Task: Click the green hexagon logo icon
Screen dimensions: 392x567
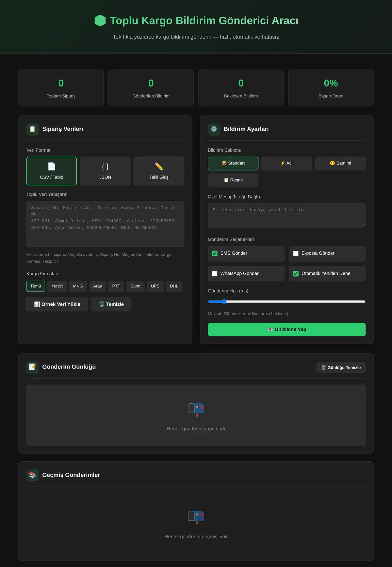Action: point(100,21)
